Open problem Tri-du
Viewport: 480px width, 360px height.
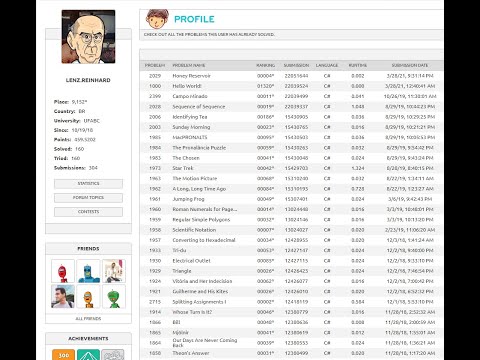click(x=179, y=250)
